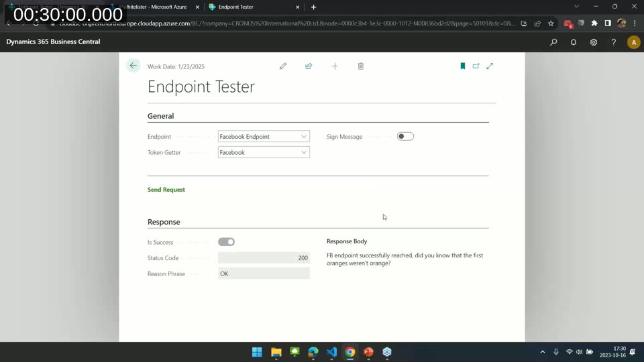
Task: Open the notification center bell in taskbar
Action: point(633,352)
